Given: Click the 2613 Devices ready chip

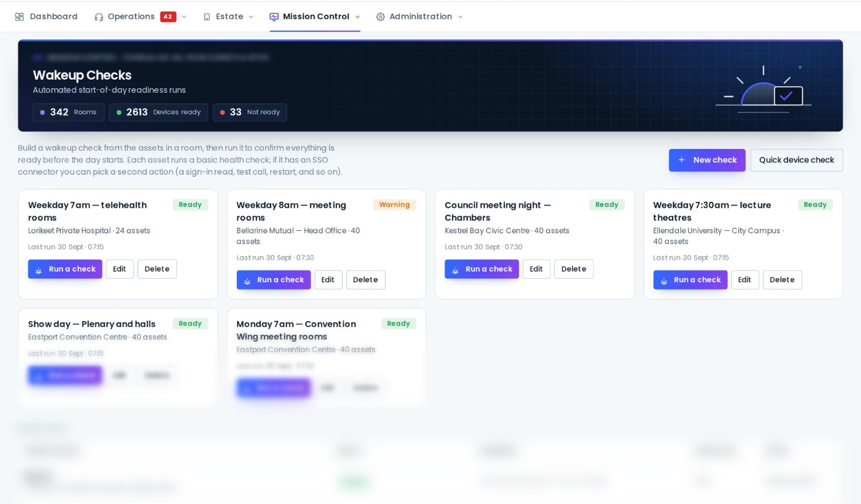Looking at the screenshot, I should coord(159,112).
